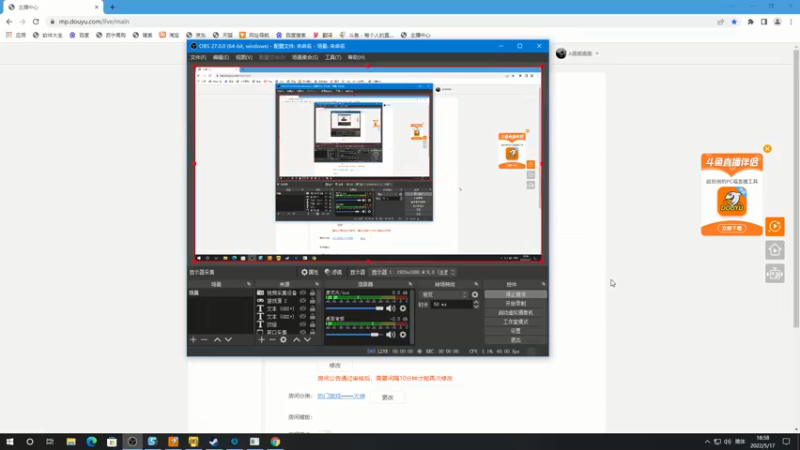The height and width of the screenshot is (450, 800).
Task: Open the Windows Start menu
Action: [10, 442]
